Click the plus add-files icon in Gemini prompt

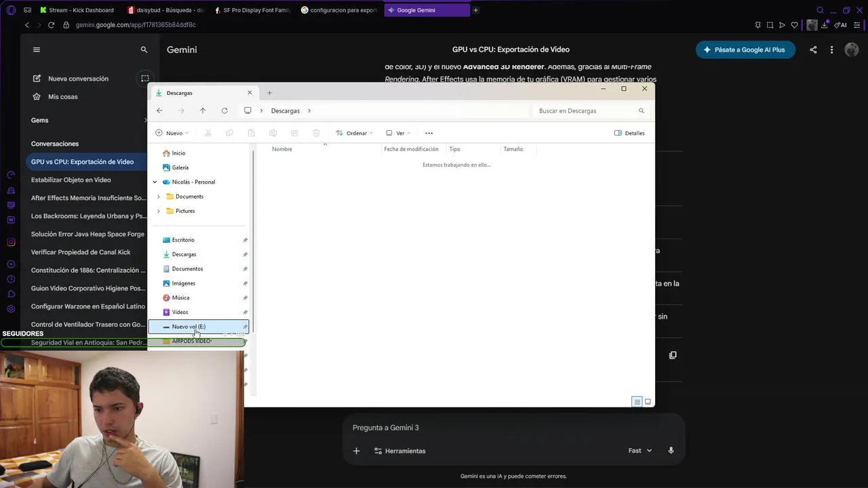coord(356,451)
